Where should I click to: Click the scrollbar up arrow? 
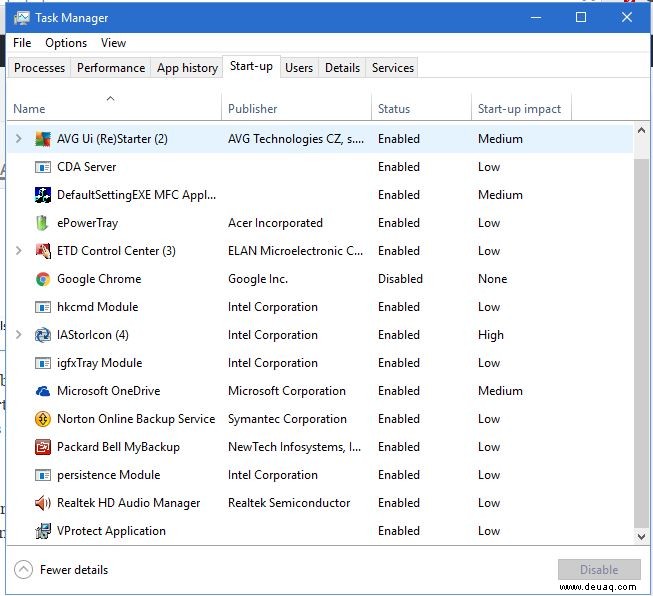tap(641, 130)
